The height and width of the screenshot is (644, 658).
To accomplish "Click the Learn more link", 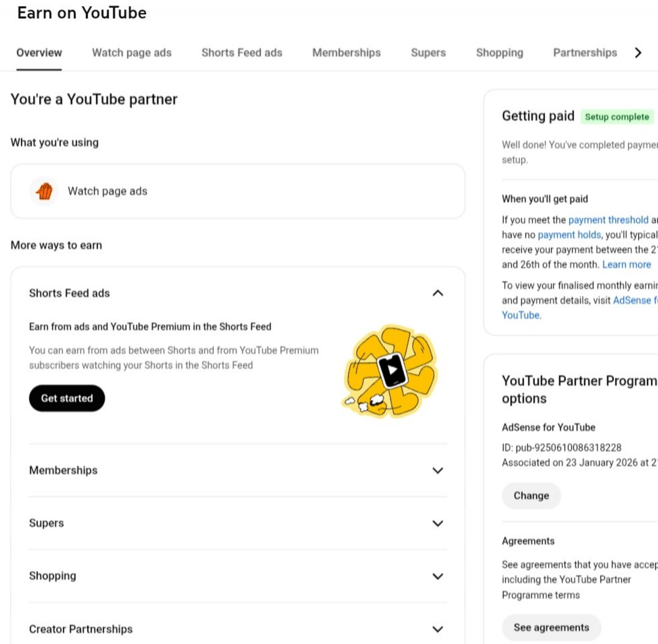I will [626, 265].
